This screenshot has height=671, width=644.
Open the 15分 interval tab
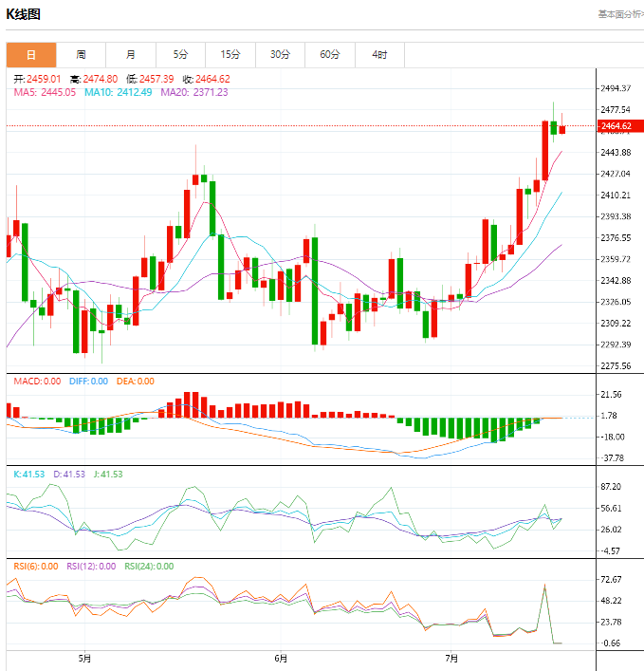point(230,55)
